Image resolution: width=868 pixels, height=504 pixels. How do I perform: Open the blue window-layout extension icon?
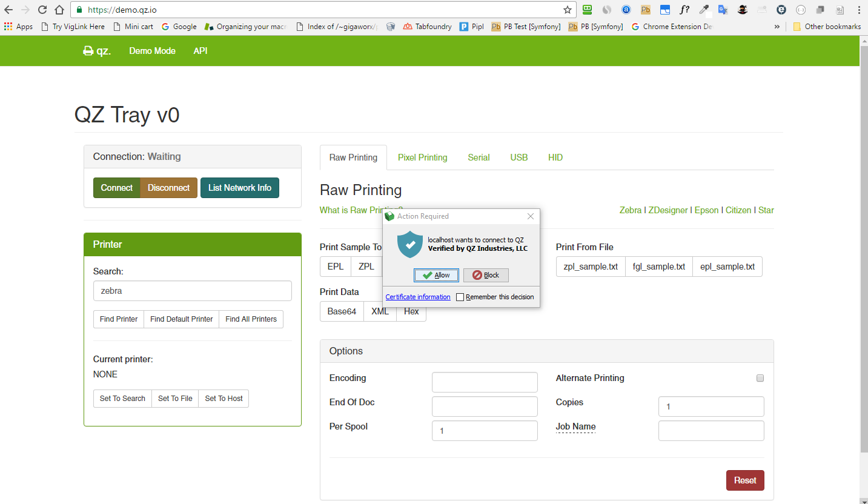pyautogui.click(x=665, y=10)
